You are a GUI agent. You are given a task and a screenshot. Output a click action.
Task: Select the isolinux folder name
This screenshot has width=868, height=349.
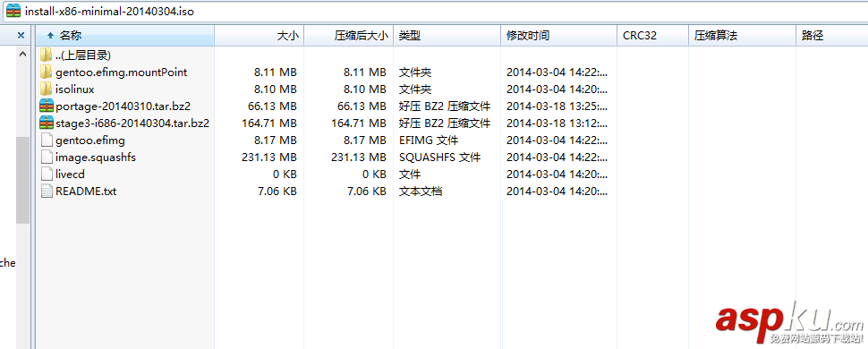pos(75,89)
